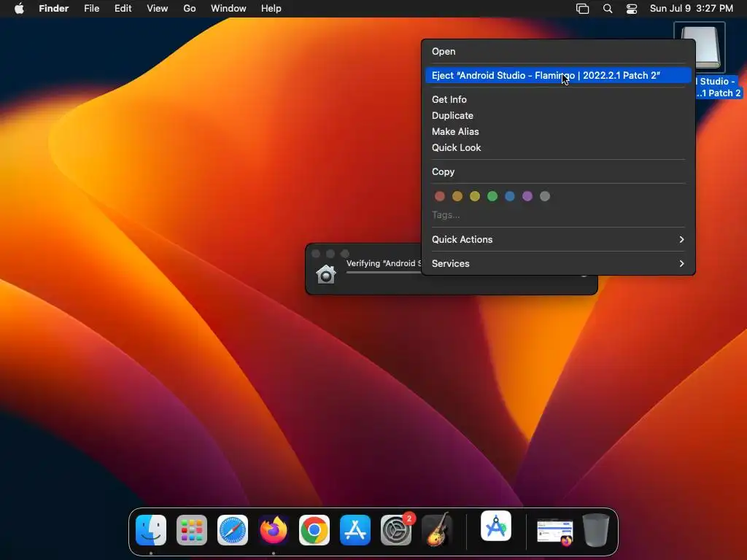
Task: Eject the Android Studio Flamingo disk
Action: click(558, 75)
